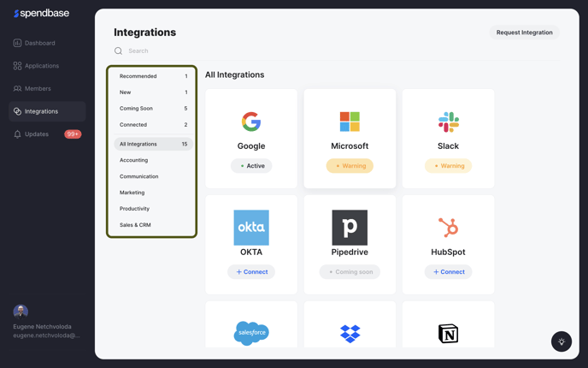This screenshot has width=588, height=368.
Task: Click Connect on the OKTA card
Action: click(251, 271)
